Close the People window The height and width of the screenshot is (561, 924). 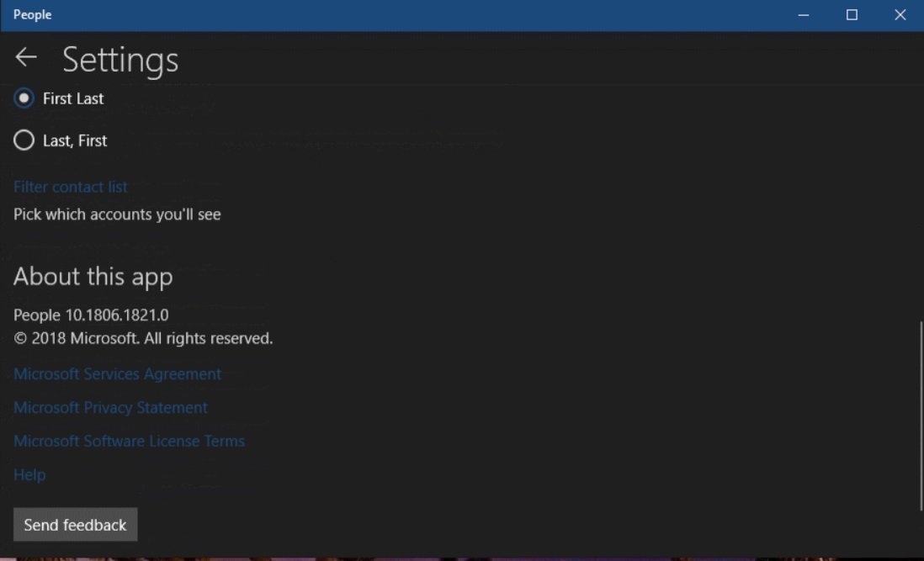pyautogui.click(x=900, y=14)
